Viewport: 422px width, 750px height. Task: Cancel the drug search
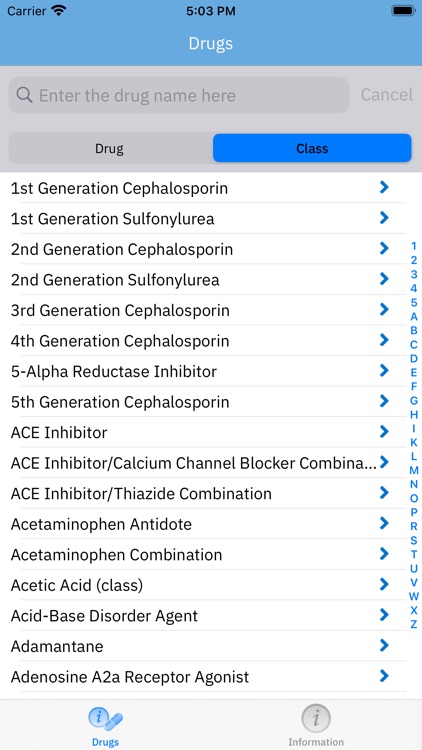tap(387, 95)
